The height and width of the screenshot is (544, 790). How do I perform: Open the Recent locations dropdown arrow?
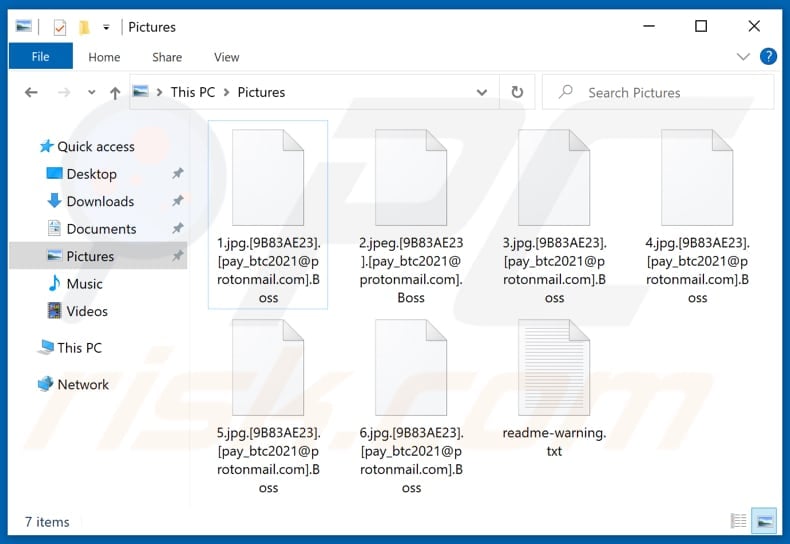point(91,92)
